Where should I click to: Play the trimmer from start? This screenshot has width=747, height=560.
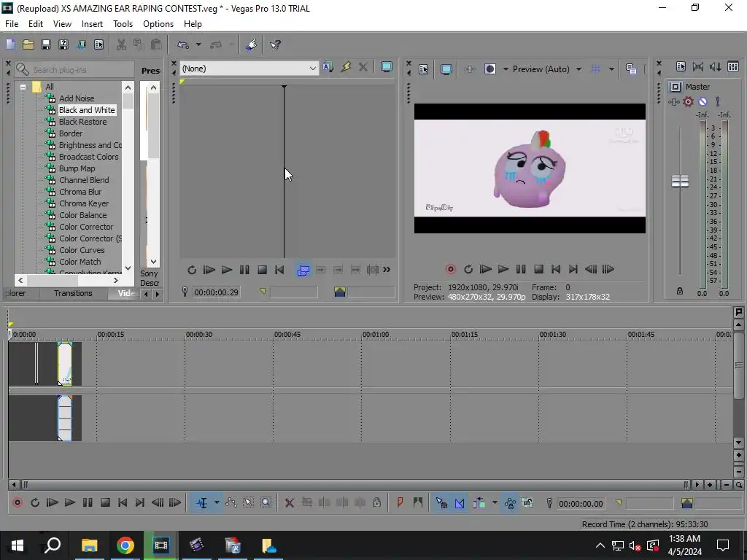[209, 270]
